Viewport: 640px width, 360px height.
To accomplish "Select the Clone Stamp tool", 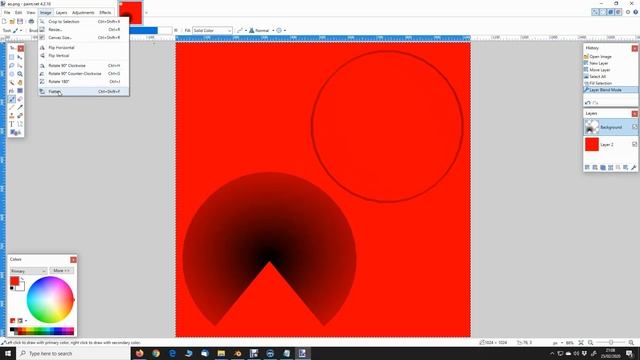I will [11, 116].
